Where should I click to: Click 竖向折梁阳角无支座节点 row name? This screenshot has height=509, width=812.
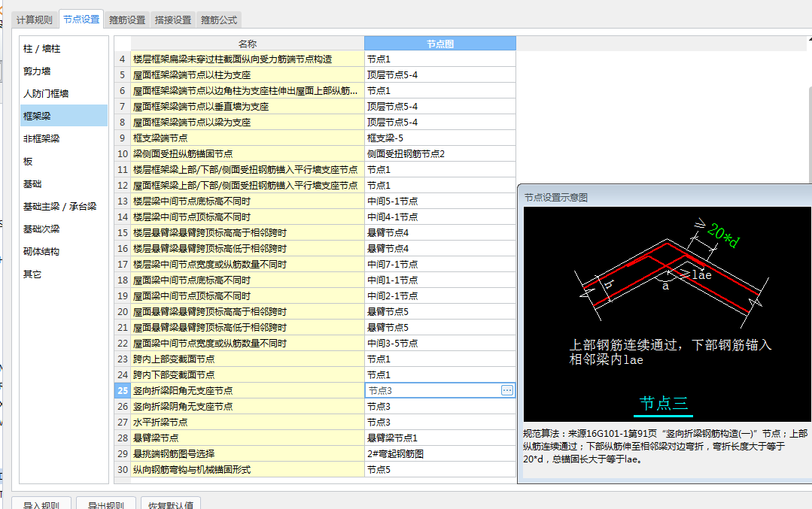point(248,390)
